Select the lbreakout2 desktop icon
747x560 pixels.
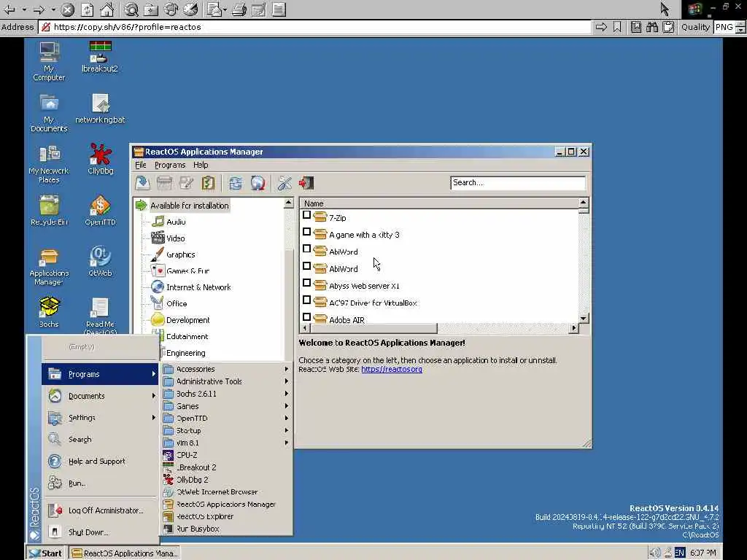(100, 57)
